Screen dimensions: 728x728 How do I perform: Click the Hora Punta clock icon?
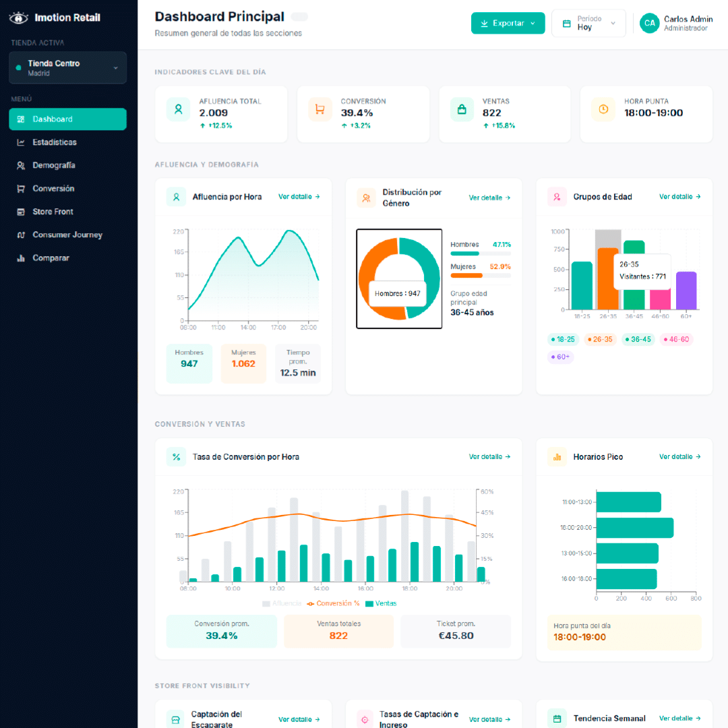603,109
